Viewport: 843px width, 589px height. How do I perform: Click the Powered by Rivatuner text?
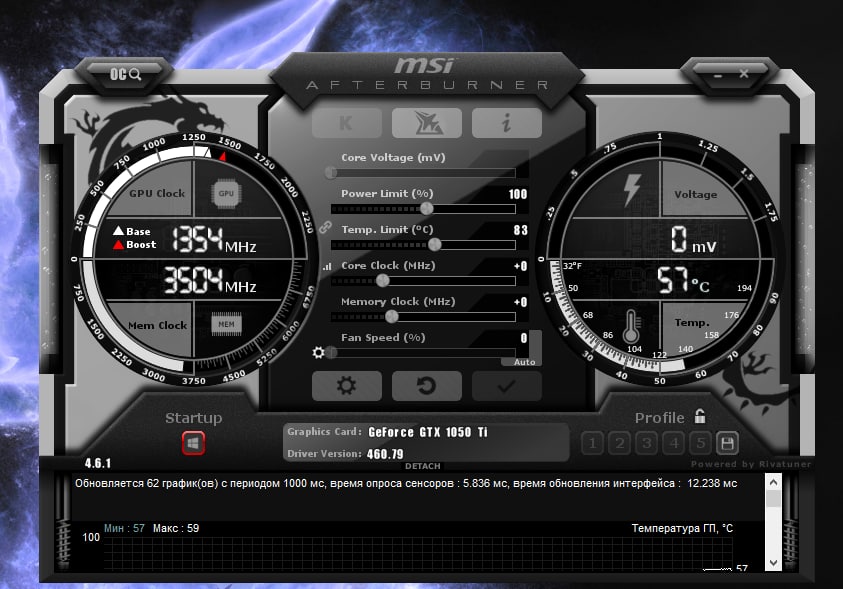751,464
